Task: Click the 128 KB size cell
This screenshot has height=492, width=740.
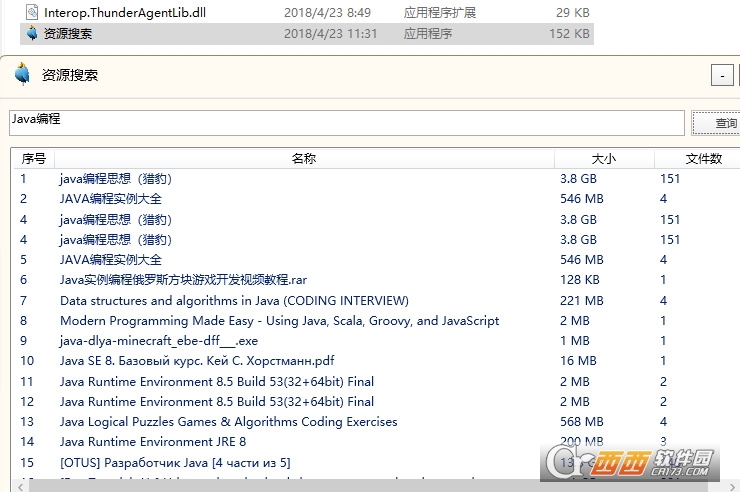Action: click(580, 280)
